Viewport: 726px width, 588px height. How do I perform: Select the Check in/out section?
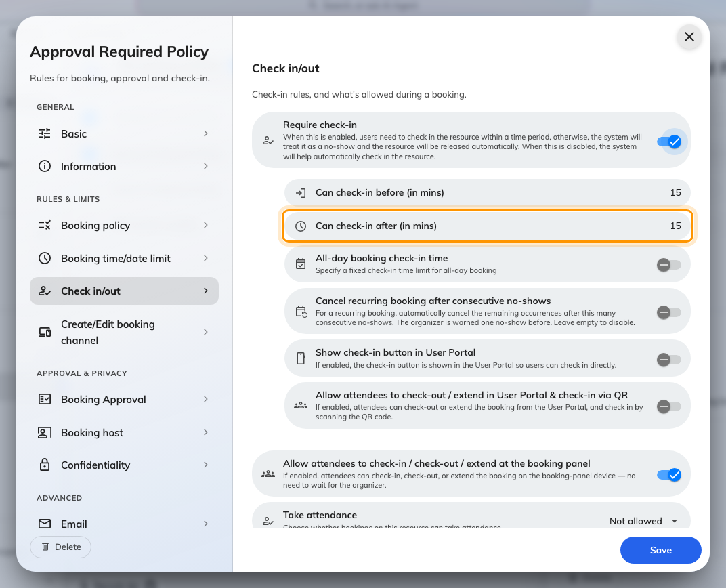(x=124, y=291)
